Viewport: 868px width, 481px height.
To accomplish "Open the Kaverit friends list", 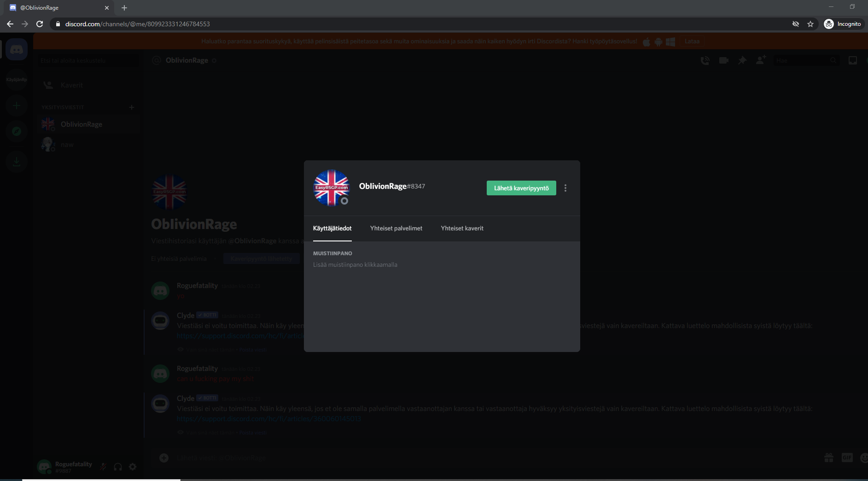I will pos(88,85).
